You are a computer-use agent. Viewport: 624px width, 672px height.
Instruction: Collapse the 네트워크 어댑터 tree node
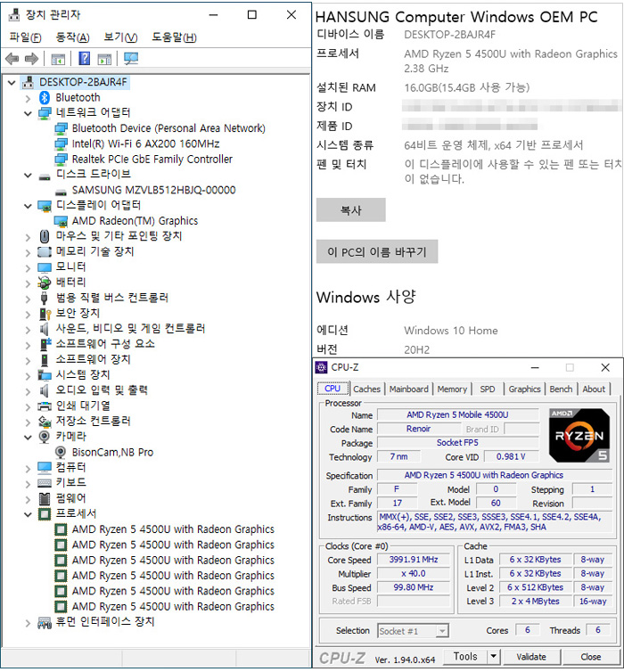pos(28,113)
